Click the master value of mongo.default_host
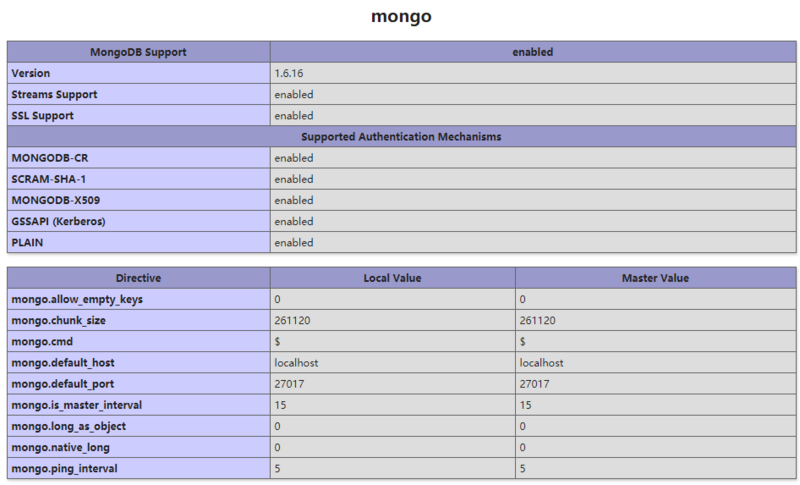 pyautogui.click(x=541, y=363)
